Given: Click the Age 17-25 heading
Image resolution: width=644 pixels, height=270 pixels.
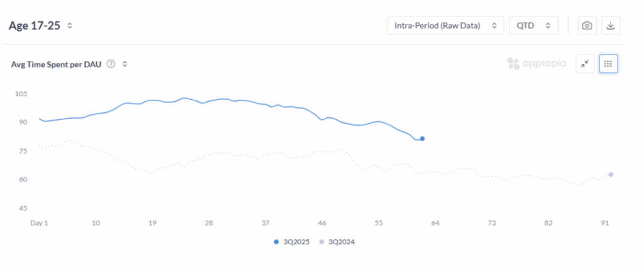Looking at the screenshot, I should pos(35,26).
